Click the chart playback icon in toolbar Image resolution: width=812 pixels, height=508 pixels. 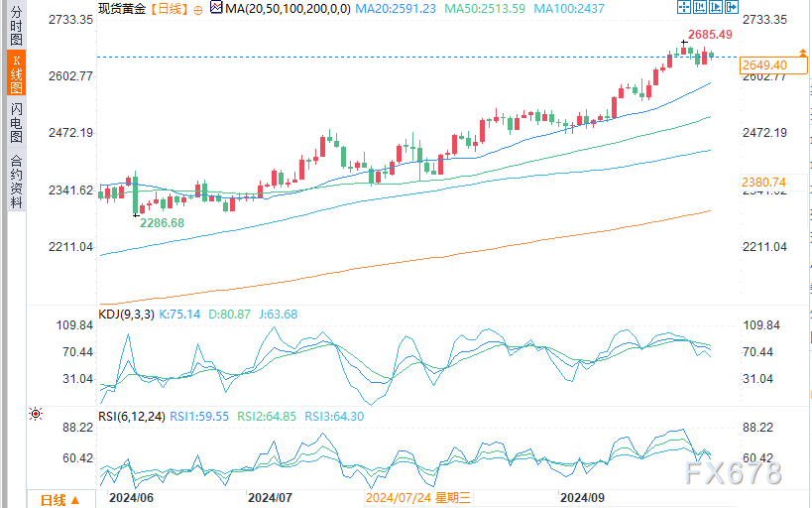tap(716, 7)
